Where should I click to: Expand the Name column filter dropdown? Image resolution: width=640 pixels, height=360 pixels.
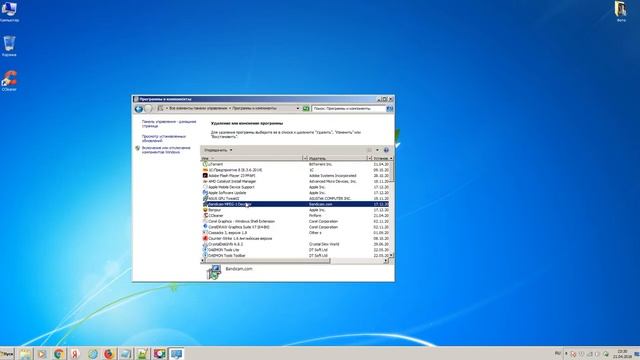coord(305,158)
